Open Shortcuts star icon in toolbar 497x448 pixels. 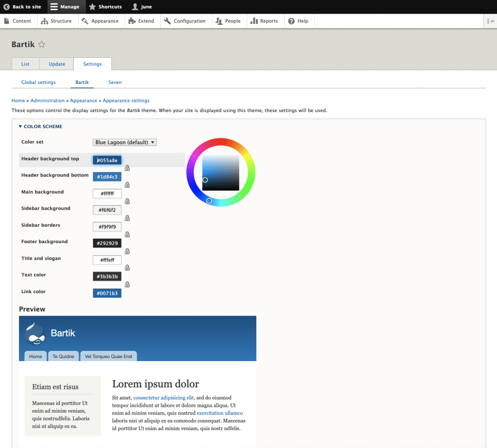tap(92, 7)
